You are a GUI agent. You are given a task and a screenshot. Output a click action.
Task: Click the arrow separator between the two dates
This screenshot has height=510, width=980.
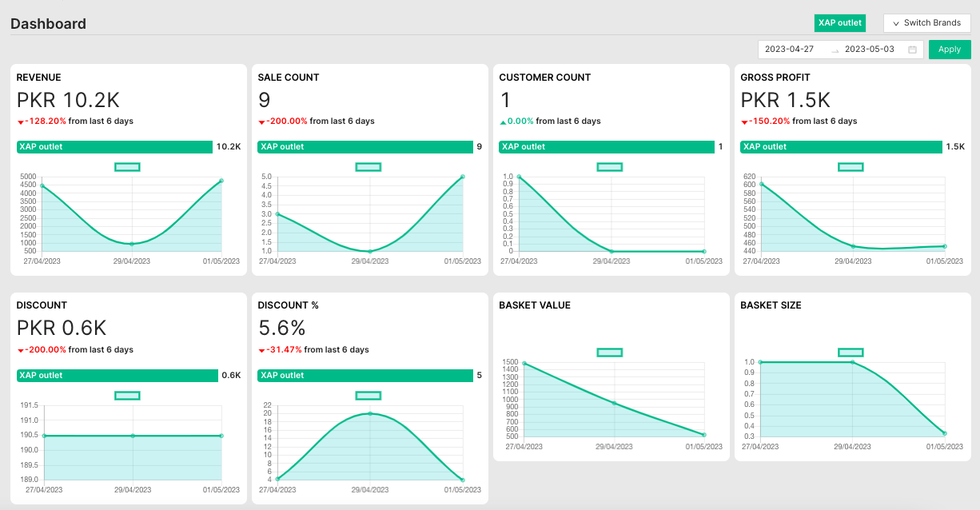(x=835, y=50)
